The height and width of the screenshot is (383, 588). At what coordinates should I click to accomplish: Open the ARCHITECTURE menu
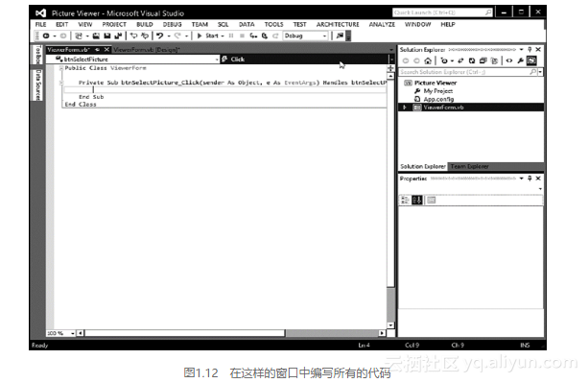click(x=338, y=24)
